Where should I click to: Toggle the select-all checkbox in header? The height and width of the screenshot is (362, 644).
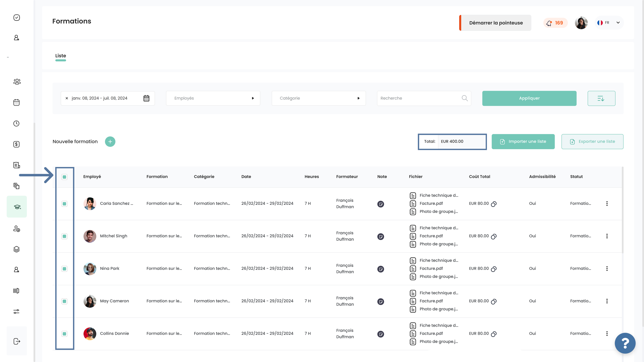(x=65, y=177)
